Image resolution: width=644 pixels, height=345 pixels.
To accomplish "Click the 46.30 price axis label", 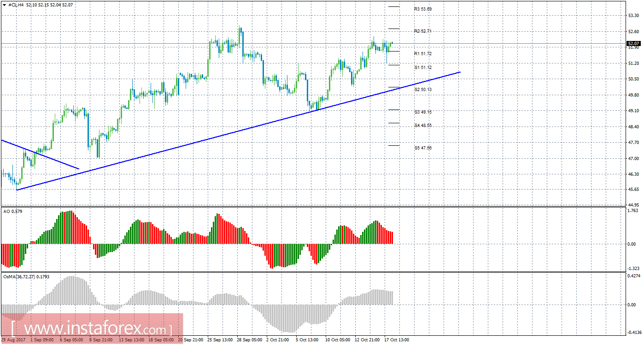I will [633, 174].
